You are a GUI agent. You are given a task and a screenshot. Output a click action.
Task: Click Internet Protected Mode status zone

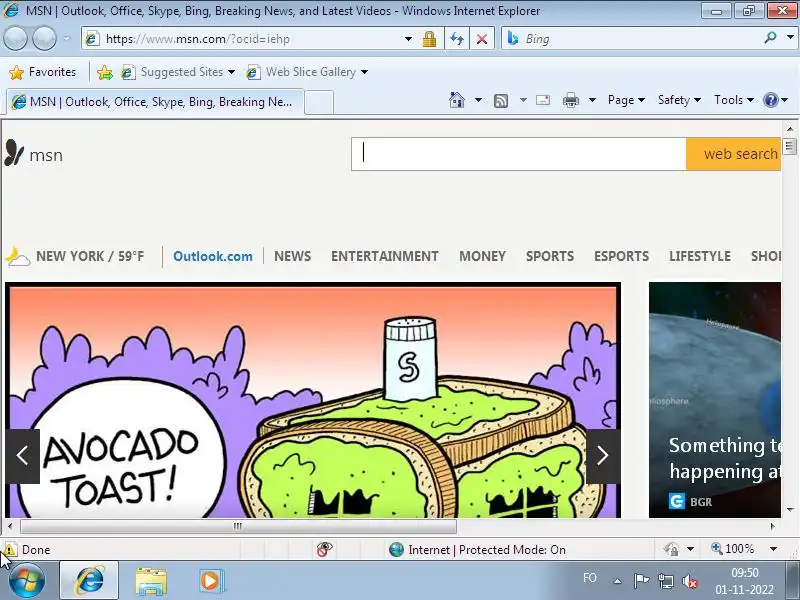pos(478,549)
